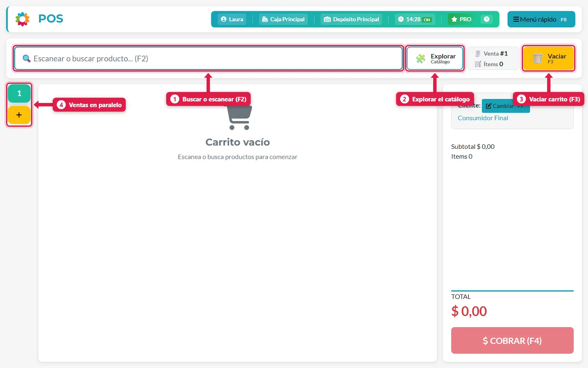Image resolution: width=588 pixels, height=368 pixels.
Task: Select the Caja Principal register badge
Action: [x=283, y=19]
